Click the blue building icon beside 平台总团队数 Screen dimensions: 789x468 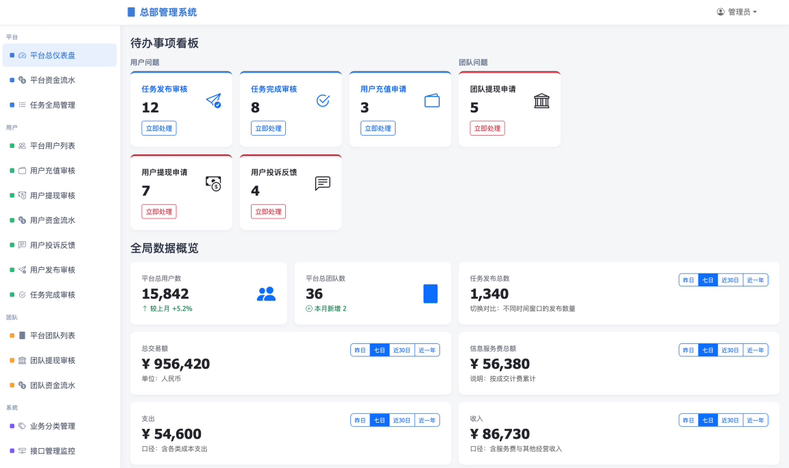click(430, 294)
